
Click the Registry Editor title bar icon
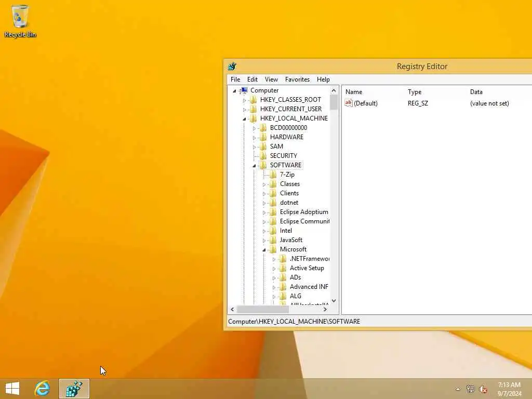[x=232, y=66]
